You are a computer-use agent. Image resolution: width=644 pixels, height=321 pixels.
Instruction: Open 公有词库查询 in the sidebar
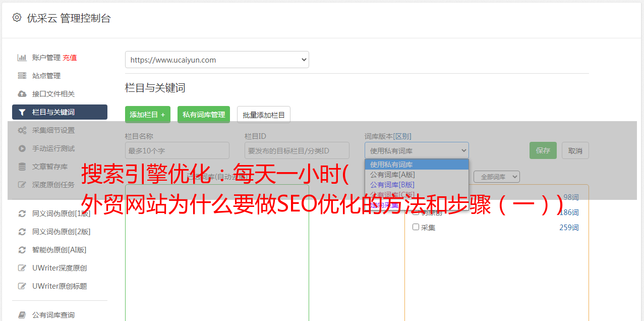(x=53, y=315)
